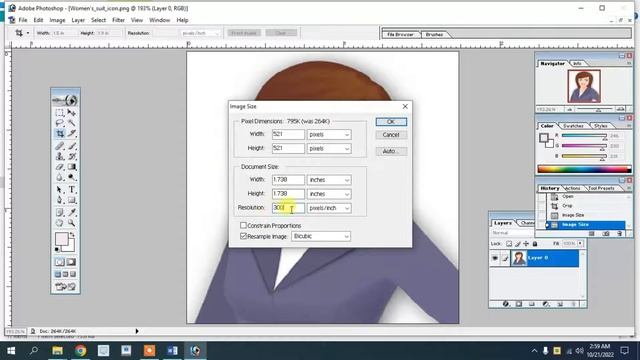This screenshot has height=360, width=640.
Task: Toggle lock position in Layers panel
Action: (526, 244)
